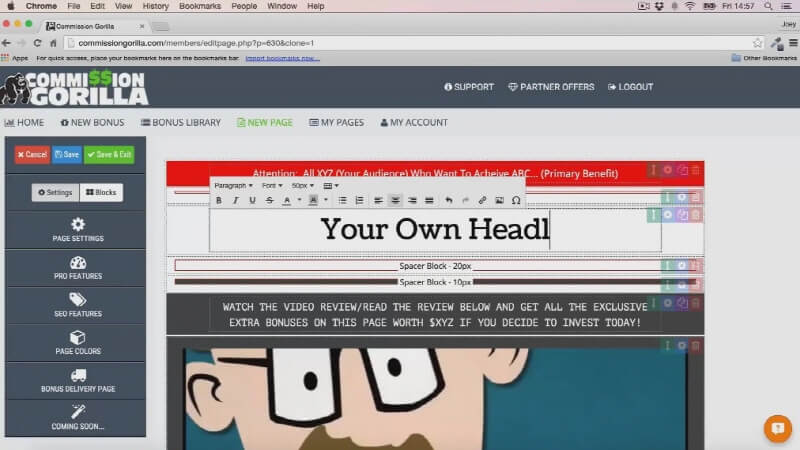Switch to the Settings tab in sidebar
The height and width of the screenshot is (450, 800).
pos(55,192)
